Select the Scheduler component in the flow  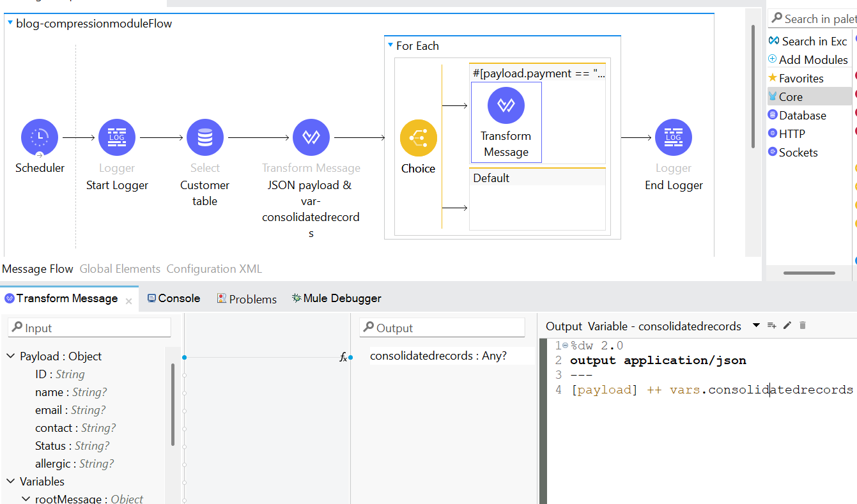[40, 137]
